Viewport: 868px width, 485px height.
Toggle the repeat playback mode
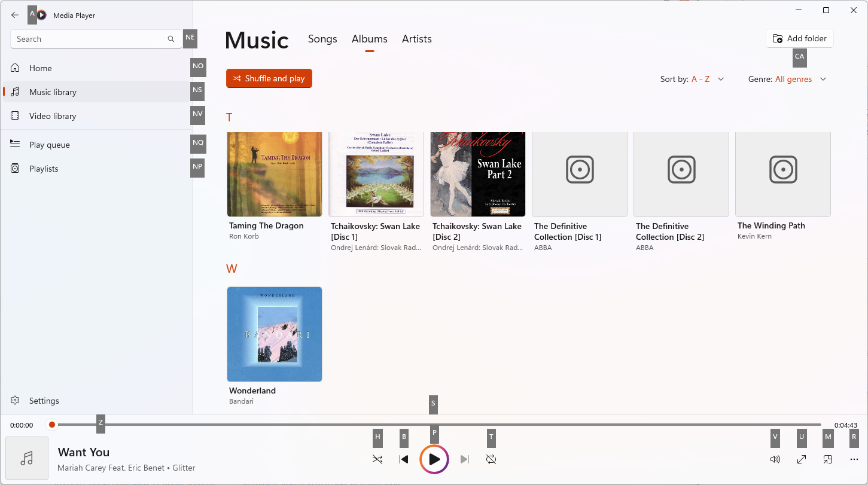point(491,459)
